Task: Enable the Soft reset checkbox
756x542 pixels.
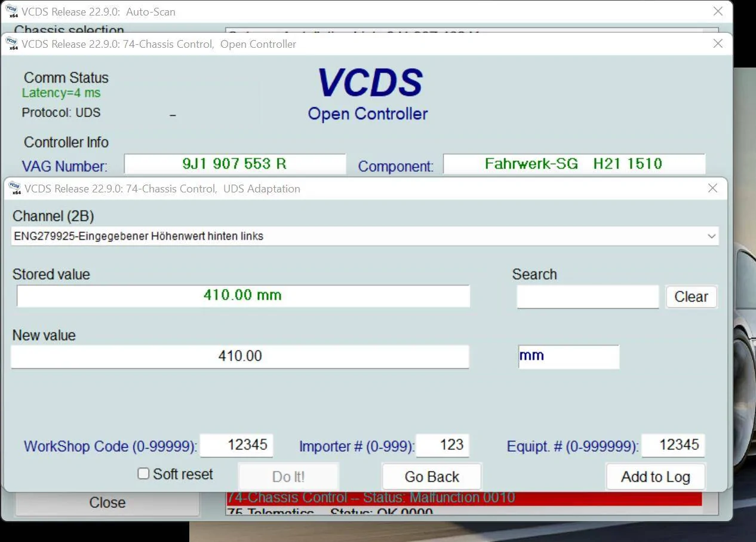Action: point(143,474)
